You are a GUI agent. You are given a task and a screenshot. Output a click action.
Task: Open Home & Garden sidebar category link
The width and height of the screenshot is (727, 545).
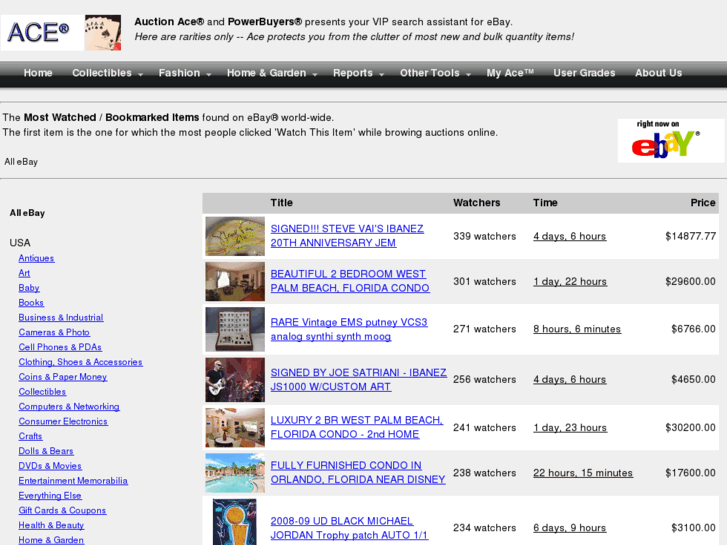pos(51,540)
